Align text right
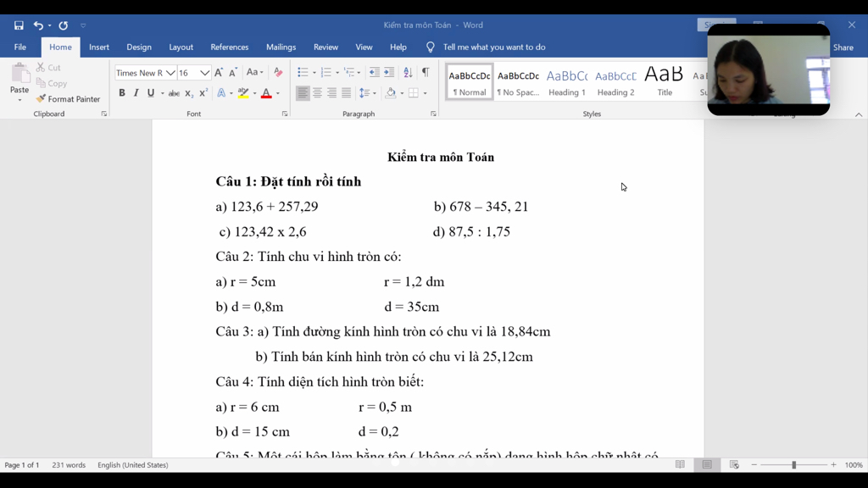 331,93
